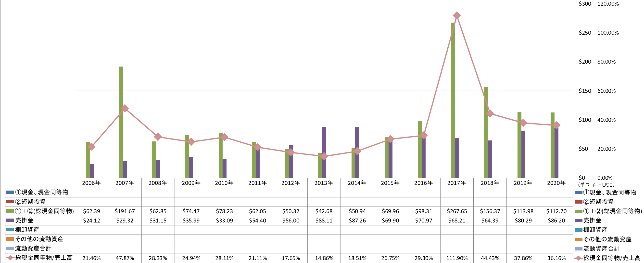Click the purple 2014年 receivables bar

coord(357,152)
